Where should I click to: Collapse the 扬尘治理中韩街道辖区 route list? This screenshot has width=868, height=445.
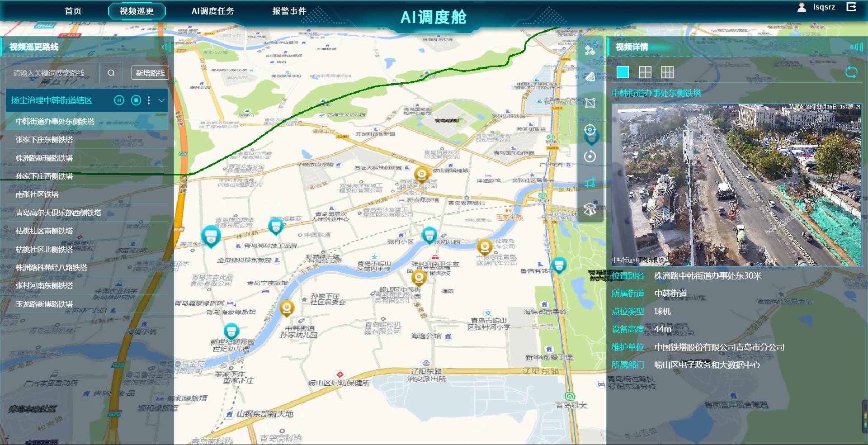[x=161, y=100]
